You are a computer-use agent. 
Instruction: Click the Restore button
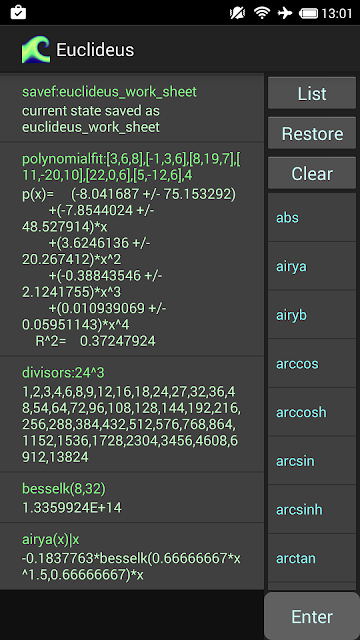[312, 133]
